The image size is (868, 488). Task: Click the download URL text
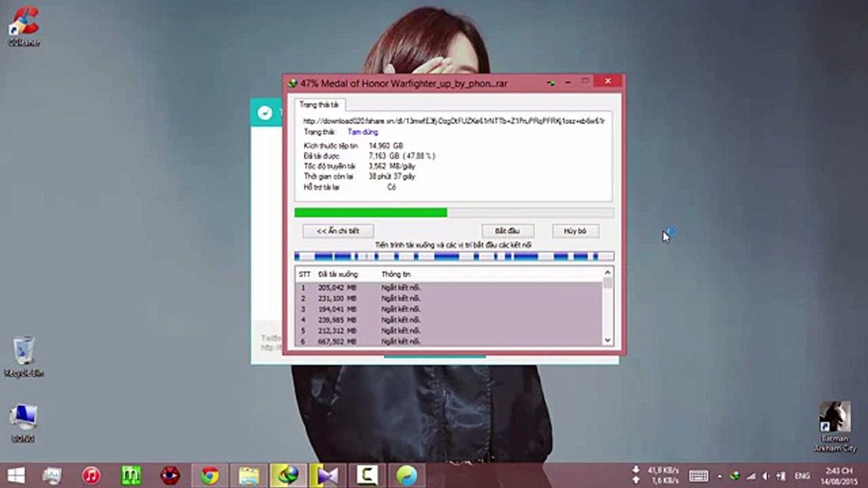click(x=454, y=121)
